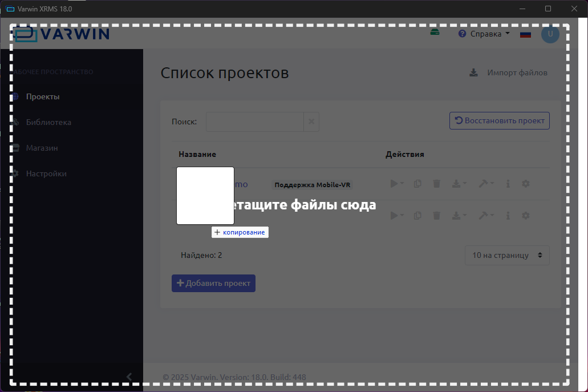This screenshot has height=392, width=588.
Task: Click the green license status icon in header
Action: [x=435, y=34]
